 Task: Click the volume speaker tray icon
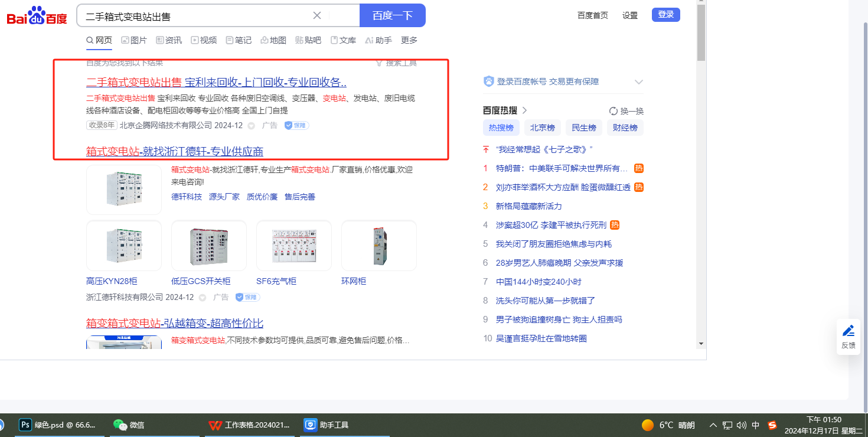742,425
